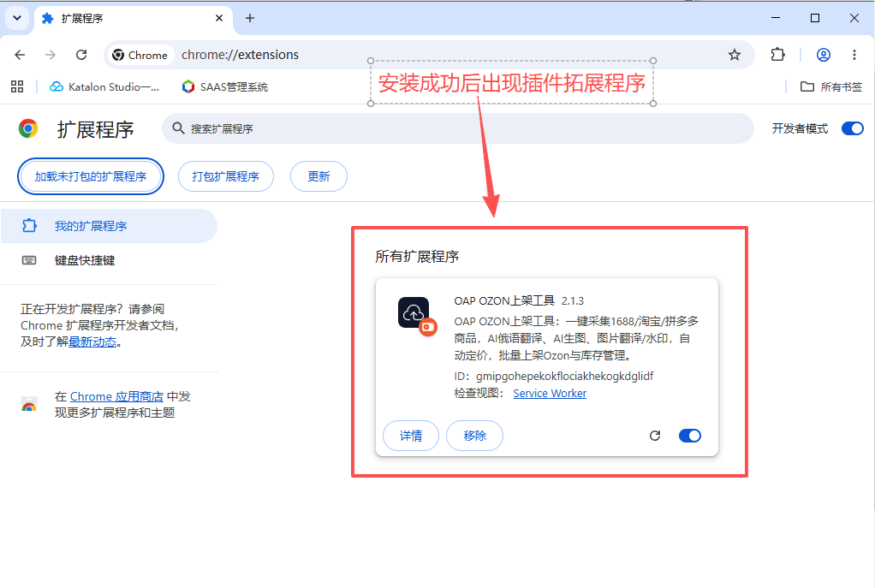Screen dimensions: 875x588
Task: Open a new tab with the plus button
Action: (x=250, y=18)
